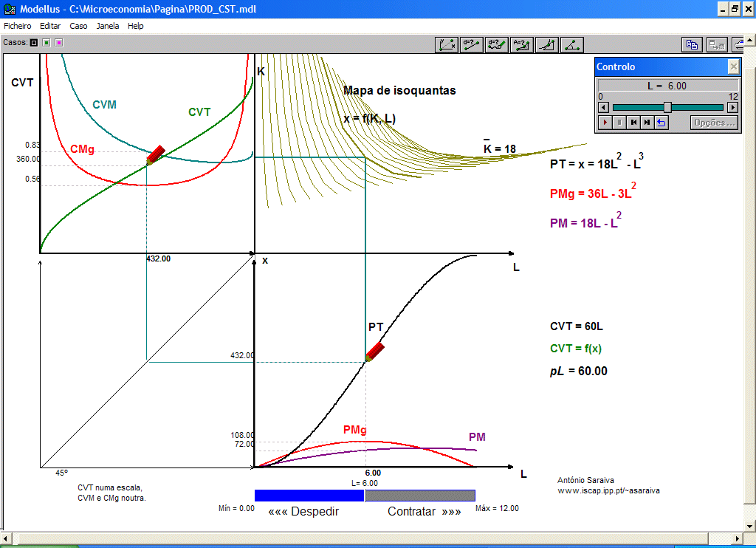Screen dimensions: 756x548
Task: Select the angle measurement tool
Action: coord(572,44)
